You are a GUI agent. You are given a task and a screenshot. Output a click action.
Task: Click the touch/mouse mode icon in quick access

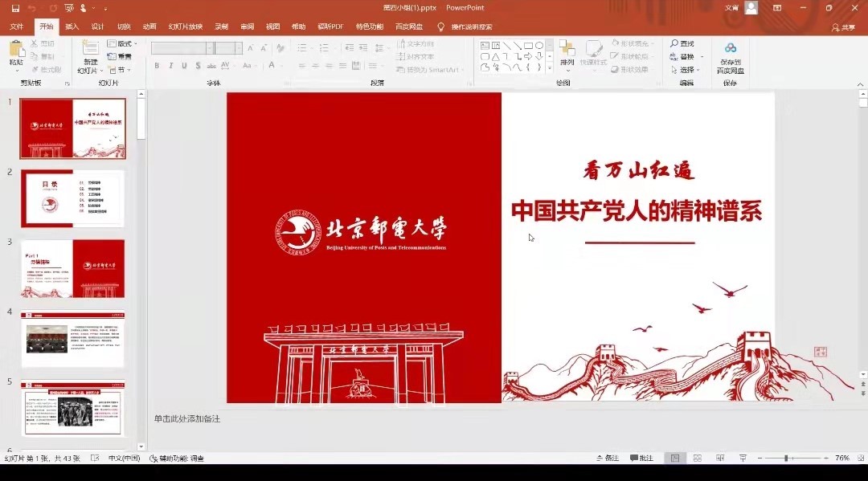point(83,8)
